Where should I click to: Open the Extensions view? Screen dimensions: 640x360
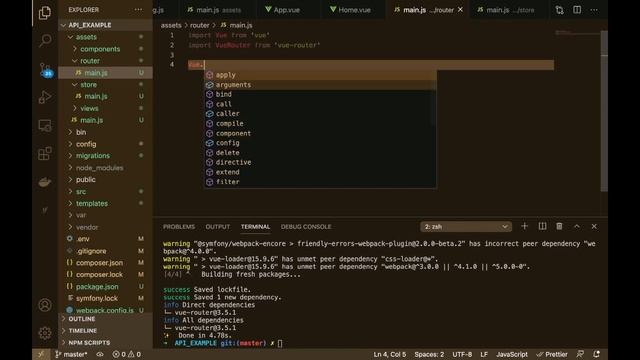point(45,153)
